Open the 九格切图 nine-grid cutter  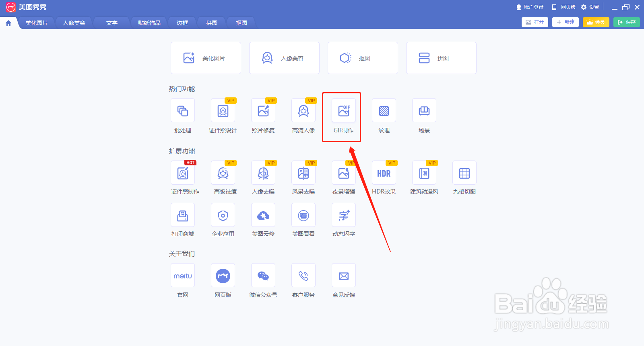464,173
